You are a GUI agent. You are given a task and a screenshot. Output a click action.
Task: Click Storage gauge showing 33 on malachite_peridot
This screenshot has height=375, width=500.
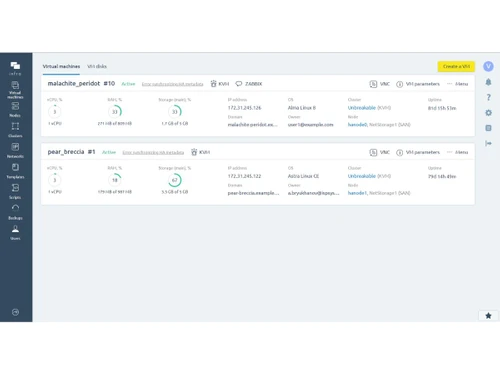[175, 112]
